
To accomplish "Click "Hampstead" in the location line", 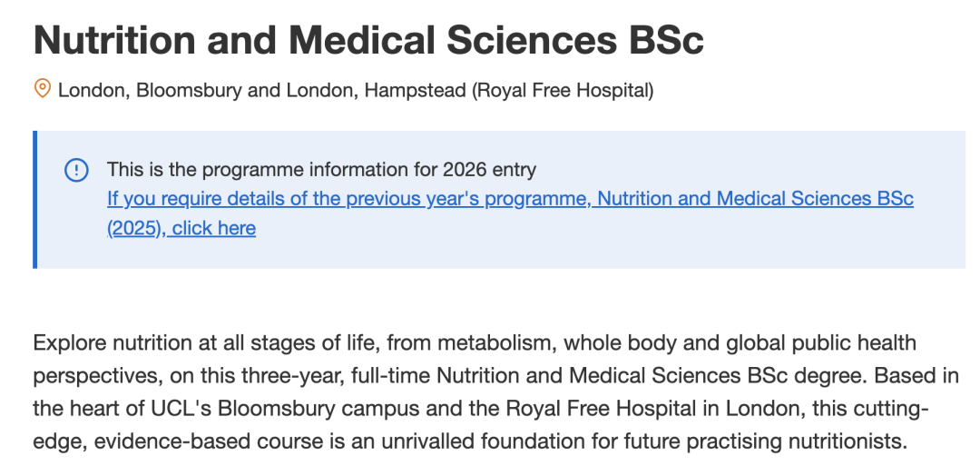I will tap(415, 91).
